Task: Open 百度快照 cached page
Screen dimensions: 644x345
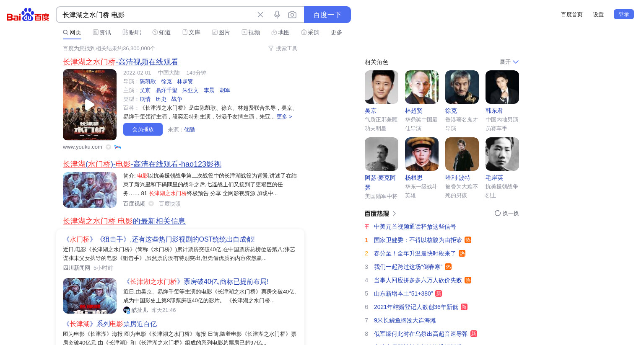Action: (x=170, y=204)
